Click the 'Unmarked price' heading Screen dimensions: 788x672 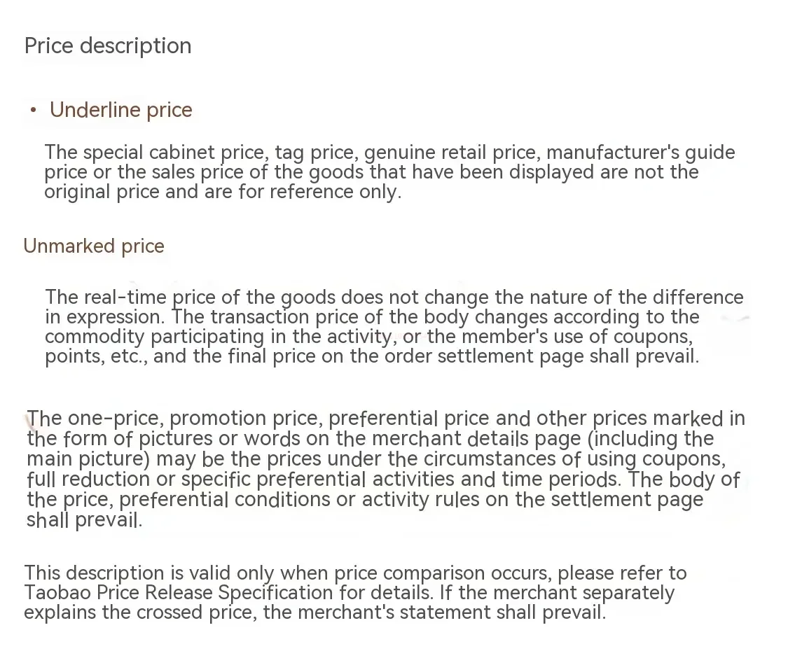(x=94, y=246)
